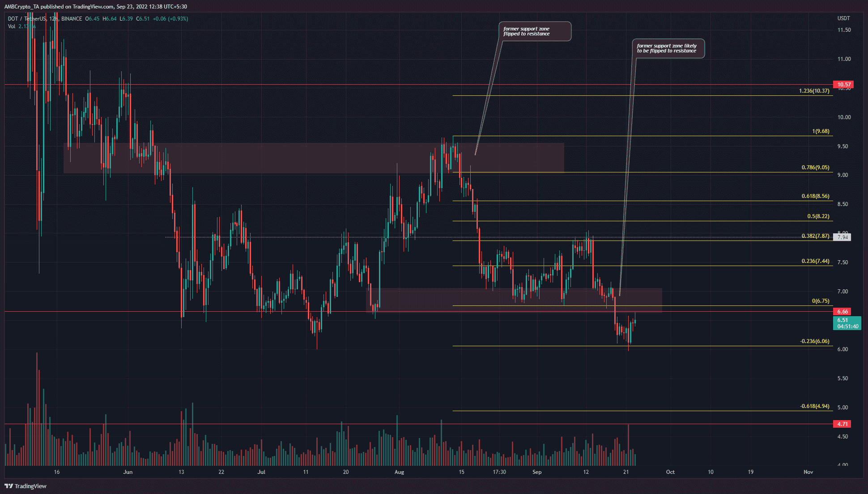Select the 0.786(9.05) Fibonacci level label
The width and height of the screenshot is (868, 494).
[815, 168]
